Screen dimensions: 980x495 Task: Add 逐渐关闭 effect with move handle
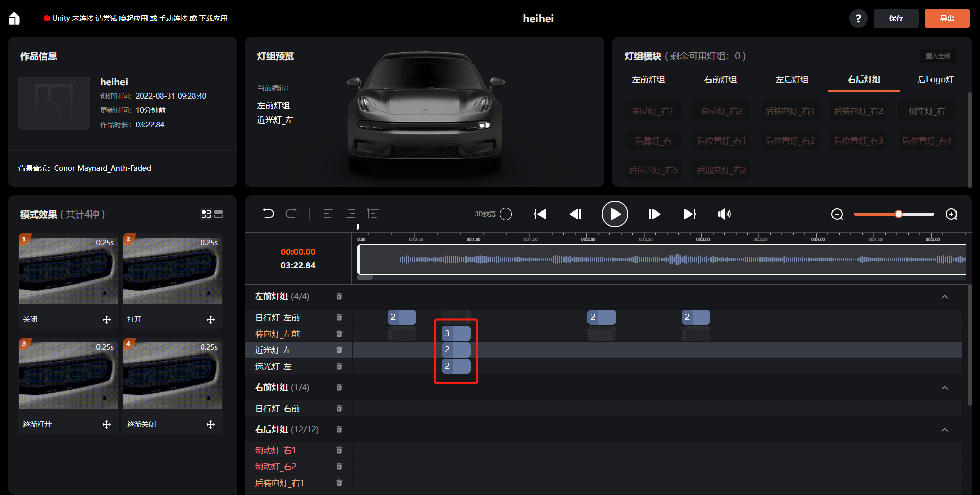click(x=211, y=425)
